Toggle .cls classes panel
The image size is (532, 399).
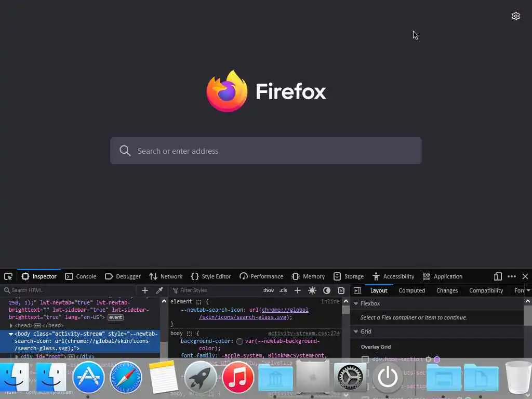click(283, 290)
